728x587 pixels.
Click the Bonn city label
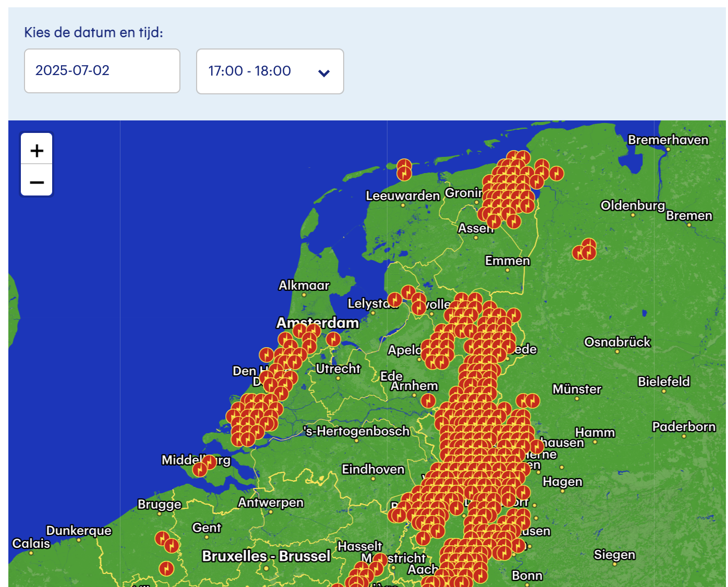[x=527, y=576]
